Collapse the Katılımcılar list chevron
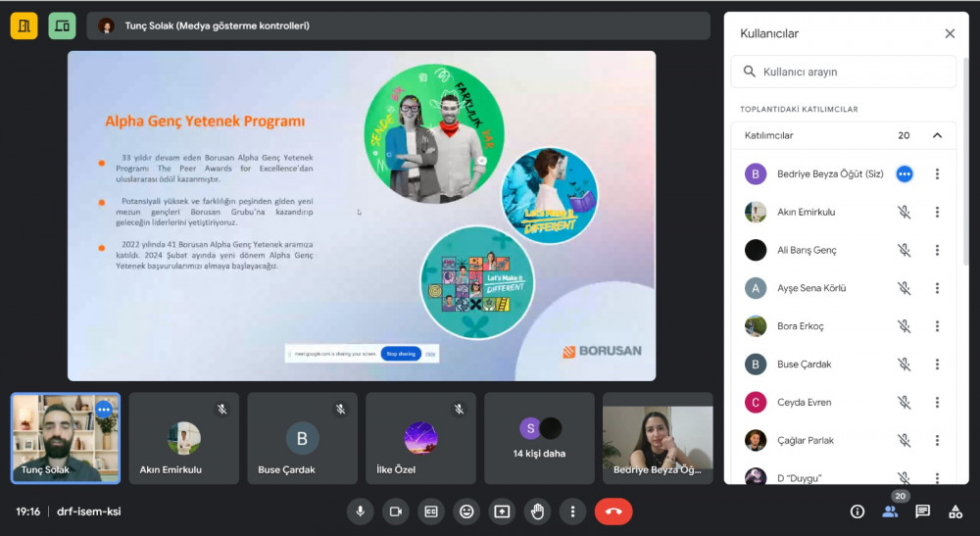Screen dimensions: 980x536 tap(937, 135)
